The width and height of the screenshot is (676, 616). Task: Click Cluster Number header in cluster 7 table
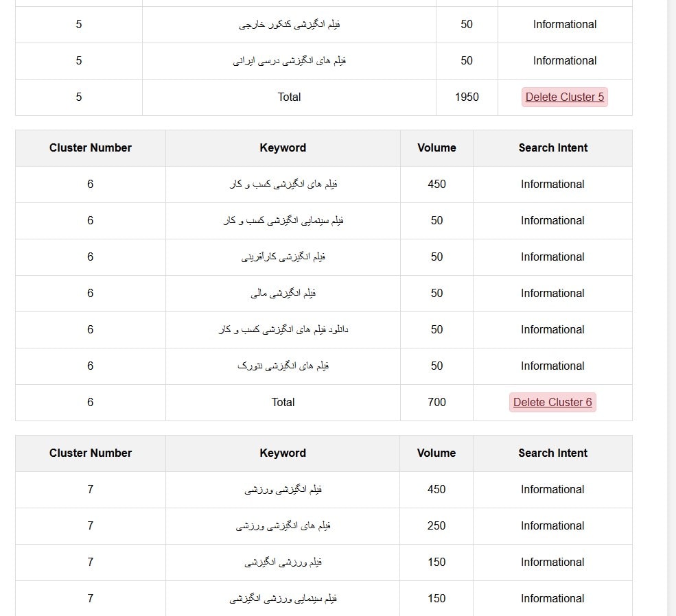(91, 453)
